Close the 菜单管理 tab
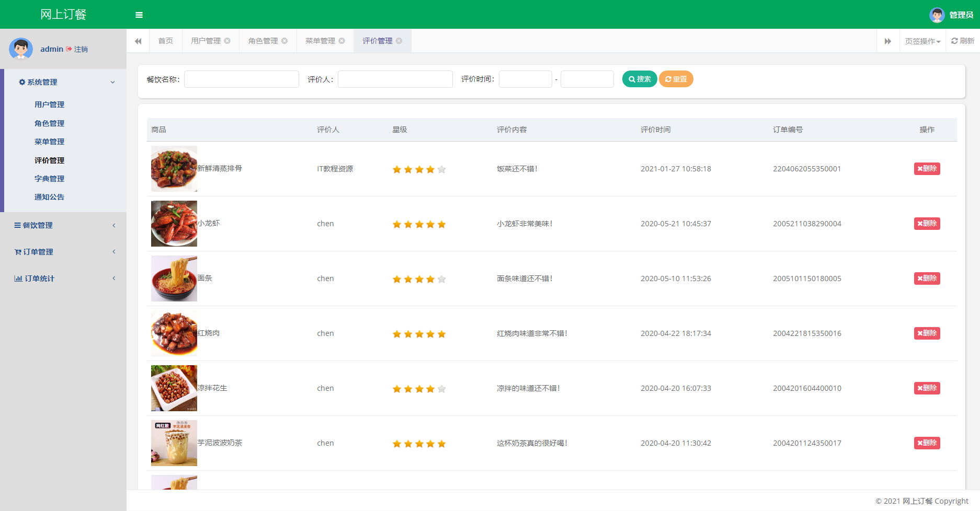 [x=341, y=41]
